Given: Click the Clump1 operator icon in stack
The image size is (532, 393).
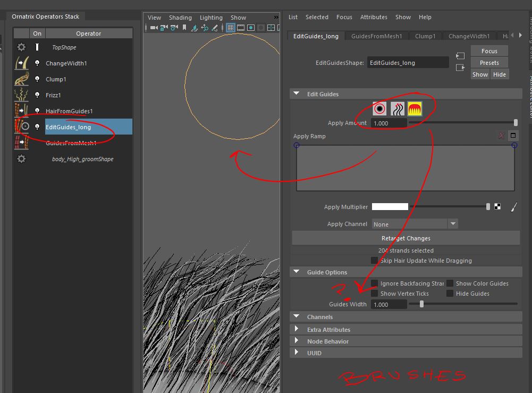Looking at the screenshot, I should point(21,79).
